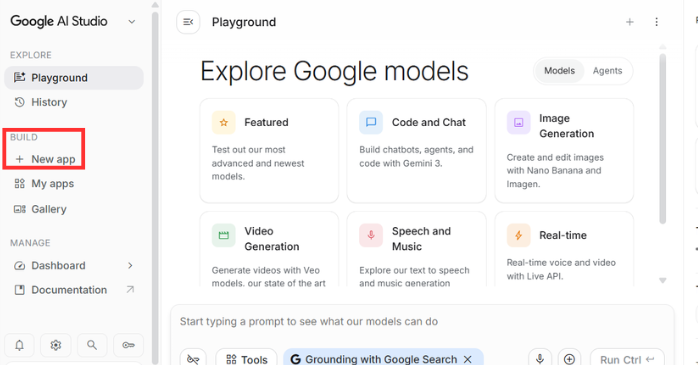This screenshot has height=365, width=698.
Task: Click the Speech and Music microphone icon
Action: pyautogui.click(x=371, y=235)
